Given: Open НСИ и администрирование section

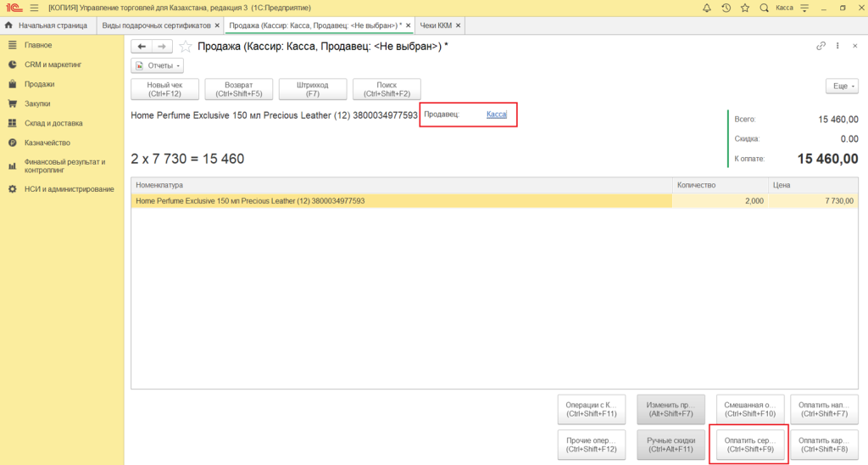Looking at the screenshot, I should pyautogui.click(x=70, y=189).
